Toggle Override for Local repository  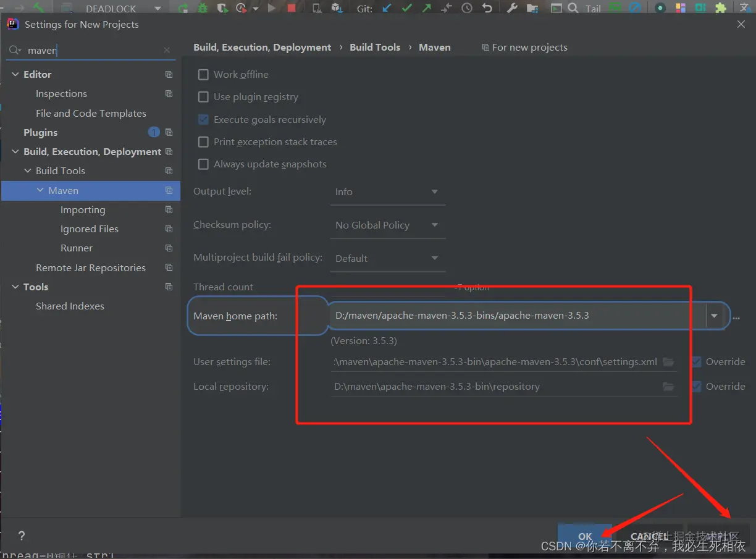(697, 387)
